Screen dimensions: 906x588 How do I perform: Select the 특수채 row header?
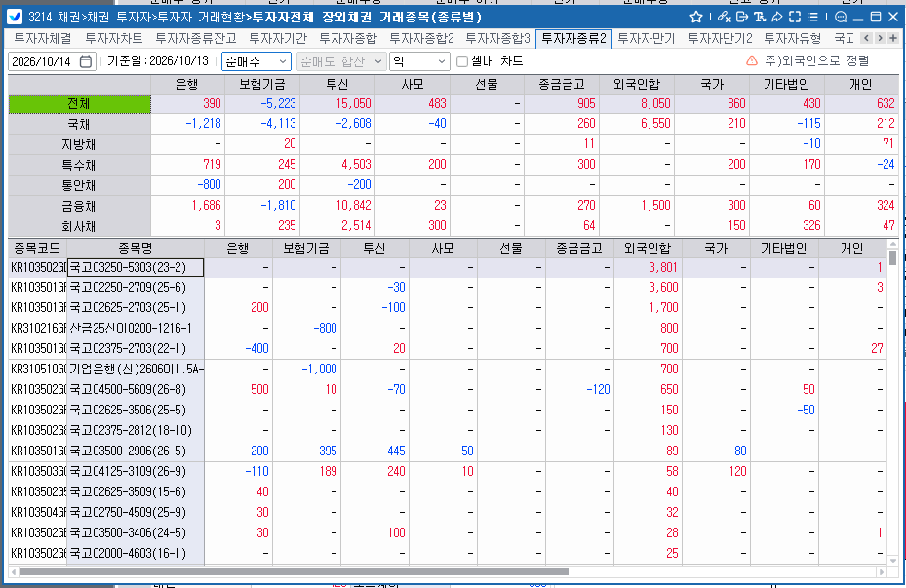point(79,165)
